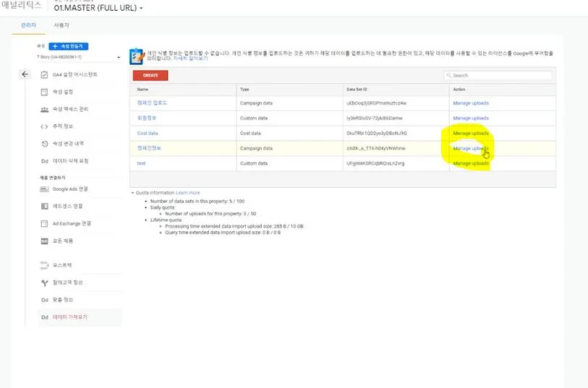Switch to the 관리자 tab
The height and width of the screenshot is (388, 588).
click(28, 25)
